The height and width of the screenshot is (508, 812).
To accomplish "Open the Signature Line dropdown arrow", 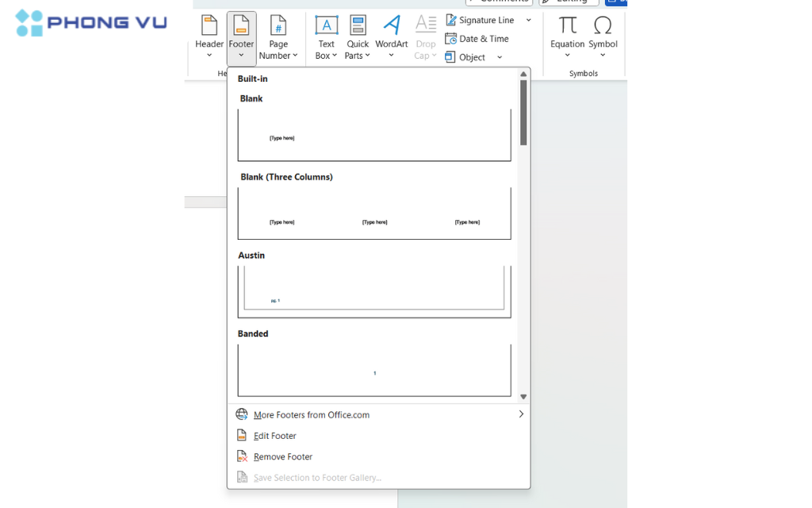I will click(528, 19).
